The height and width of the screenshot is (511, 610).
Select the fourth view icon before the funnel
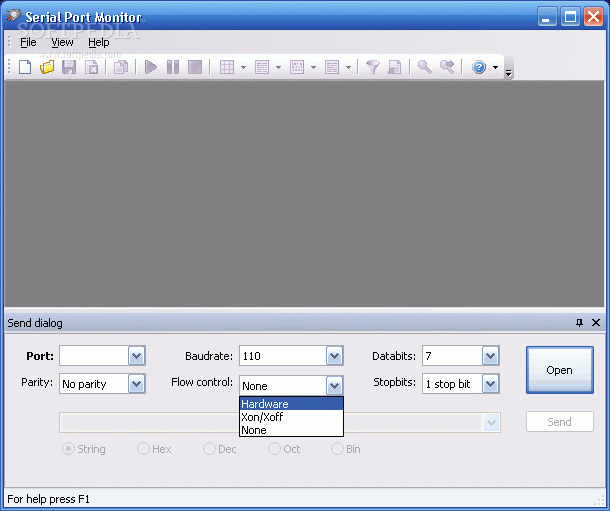pyautogui.click(x=332, y=67)
